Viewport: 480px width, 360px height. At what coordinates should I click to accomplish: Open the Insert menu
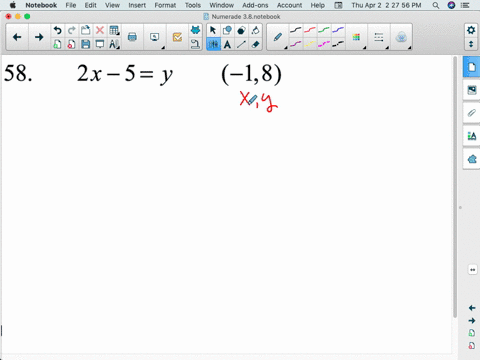tap(137, 5)
